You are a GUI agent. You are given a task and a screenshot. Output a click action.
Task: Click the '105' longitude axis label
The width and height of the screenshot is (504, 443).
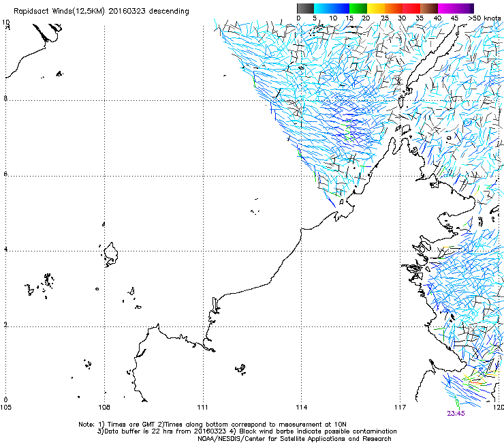(x=5, y=408)
